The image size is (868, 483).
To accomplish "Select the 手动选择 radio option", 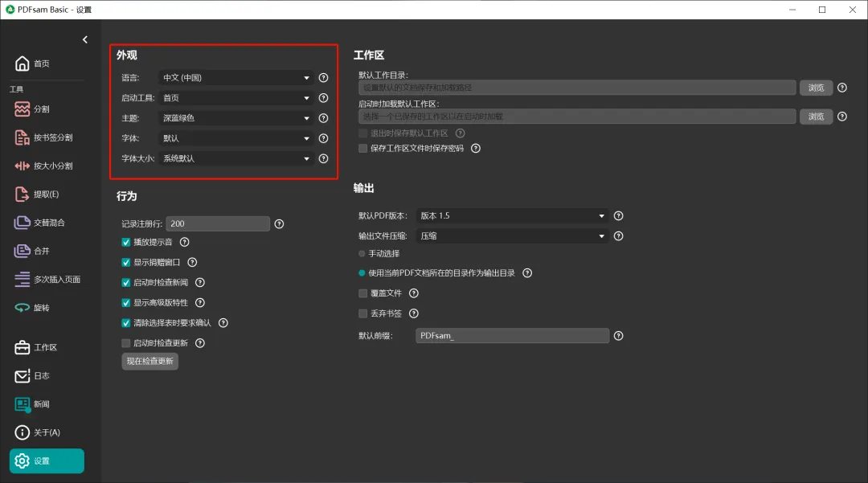I will [362, 254].
